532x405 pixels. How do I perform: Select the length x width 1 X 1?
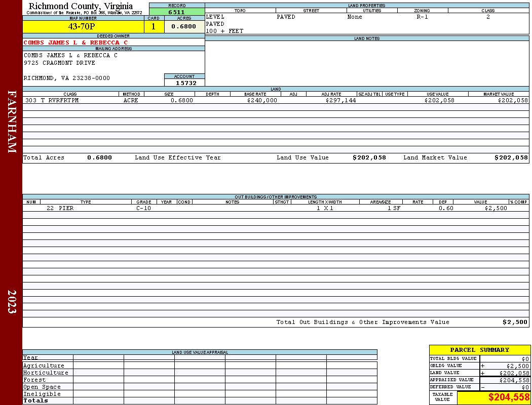(x=325, y=208)
